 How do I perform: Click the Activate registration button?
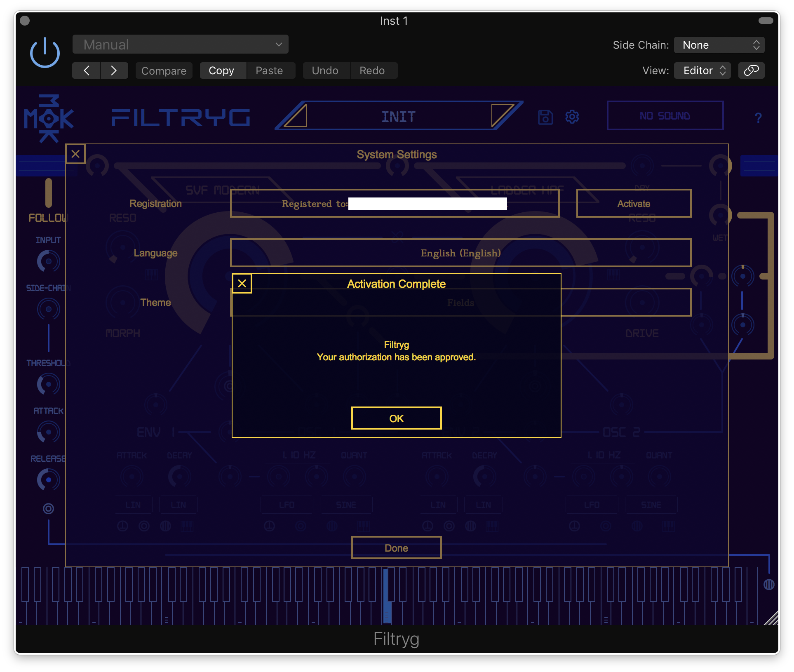(634, 204)
